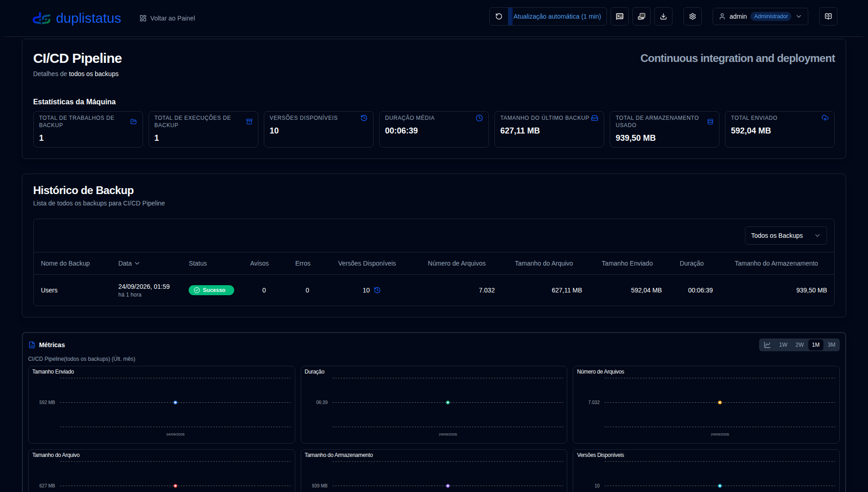Click the Tamanho Enviado chart data point
868x492 pixels.
click(x=175, y=403)
